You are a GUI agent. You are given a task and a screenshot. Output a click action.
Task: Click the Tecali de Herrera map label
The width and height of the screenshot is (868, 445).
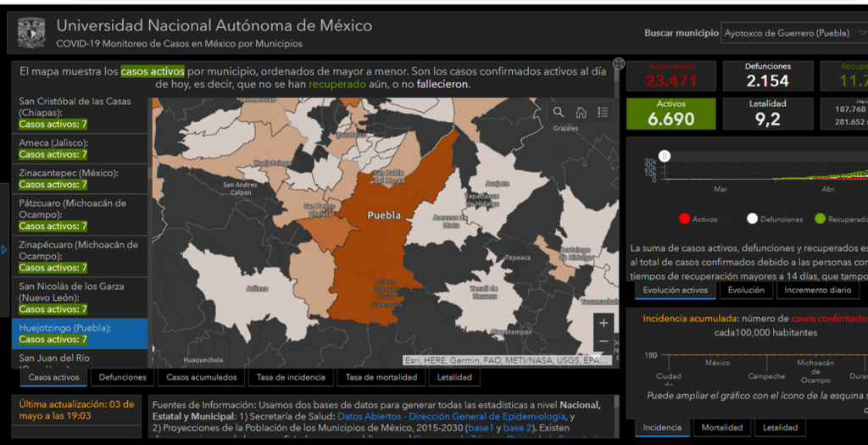[484, 292]
